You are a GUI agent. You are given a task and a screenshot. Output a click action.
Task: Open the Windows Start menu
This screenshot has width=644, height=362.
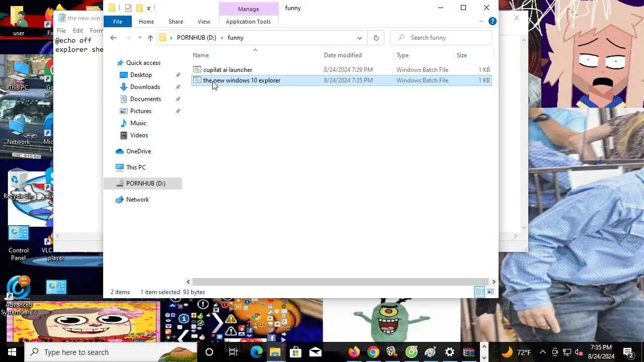(x=12, y=352)
